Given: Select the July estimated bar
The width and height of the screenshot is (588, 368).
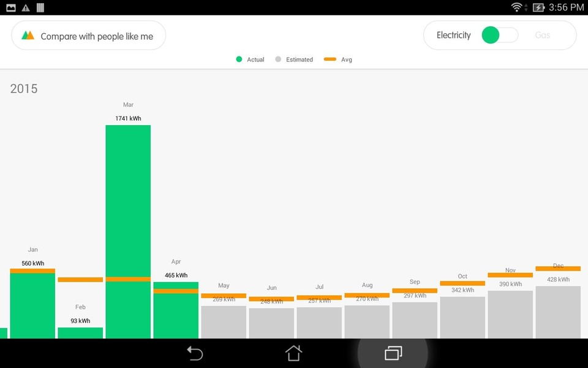Looking at the screenshot, I should (x=319, y=323).
